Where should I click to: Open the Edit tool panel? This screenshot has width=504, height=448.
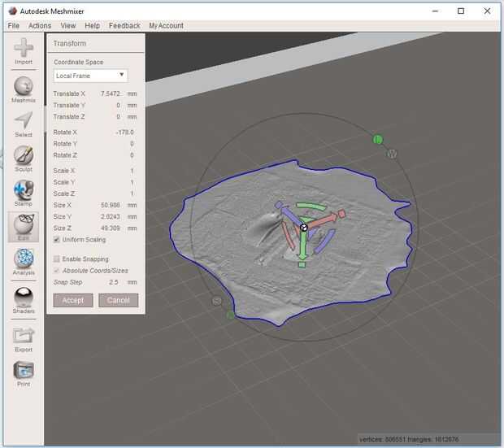coord(24,225)
